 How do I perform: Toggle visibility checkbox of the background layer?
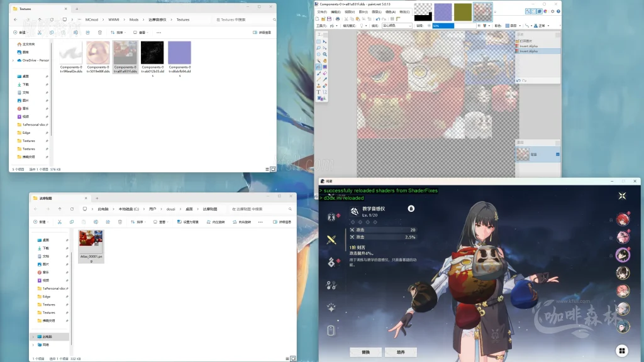point(557,154)
